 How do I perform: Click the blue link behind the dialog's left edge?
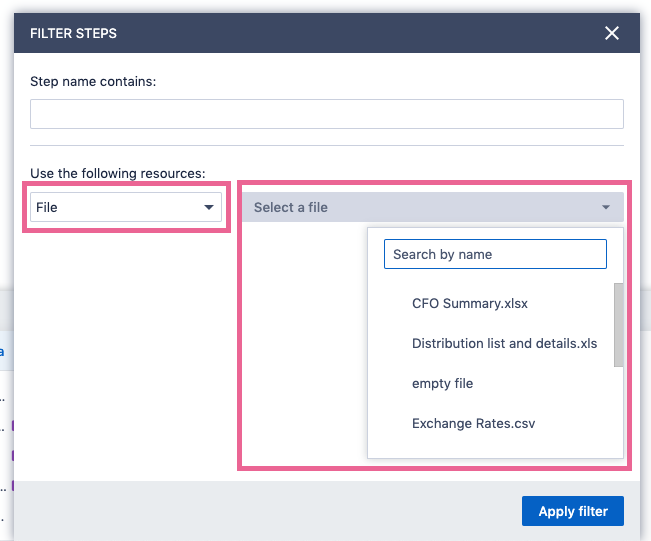coord(2,352)
